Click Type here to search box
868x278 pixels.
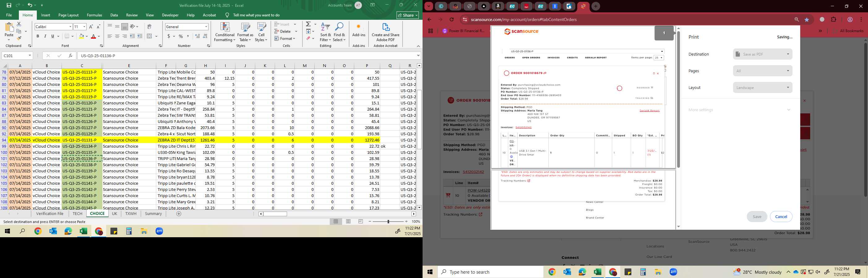490,272
